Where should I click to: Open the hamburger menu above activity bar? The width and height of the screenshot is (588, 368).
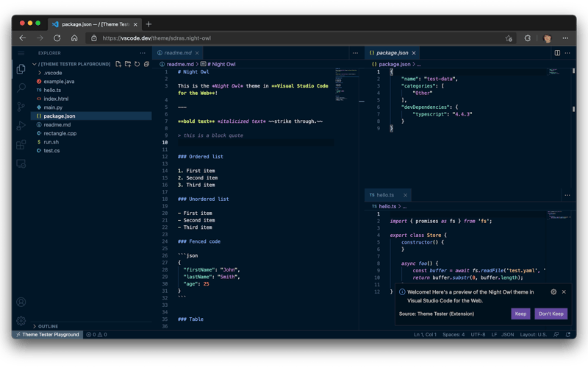(21, 53)
